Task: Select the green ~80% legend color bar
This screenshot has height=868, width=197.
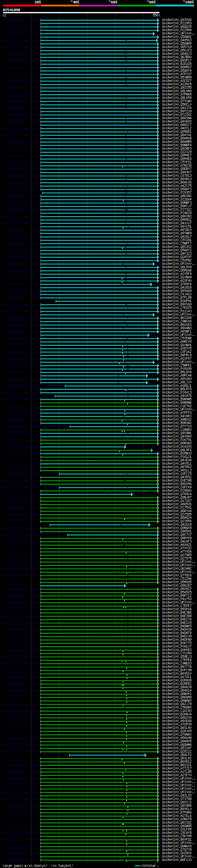Action: [x=137, y=6]
